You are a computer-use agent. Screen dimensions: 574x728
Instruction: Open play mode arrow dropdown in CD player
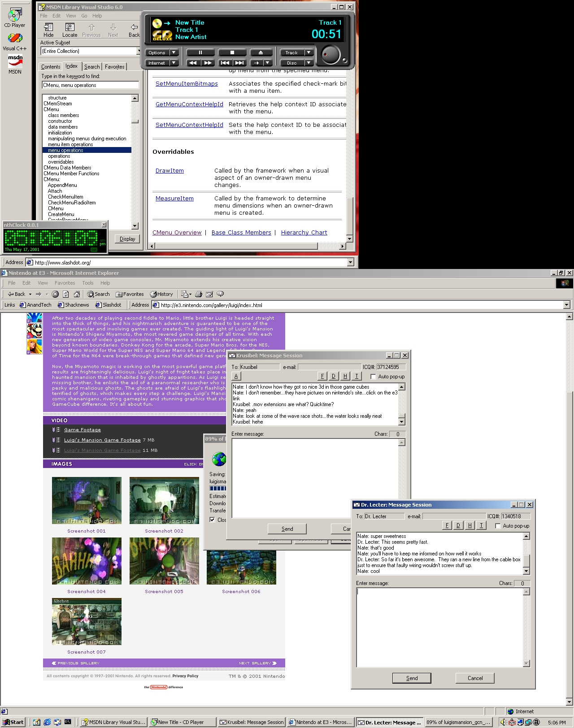[x=267, y=63]
